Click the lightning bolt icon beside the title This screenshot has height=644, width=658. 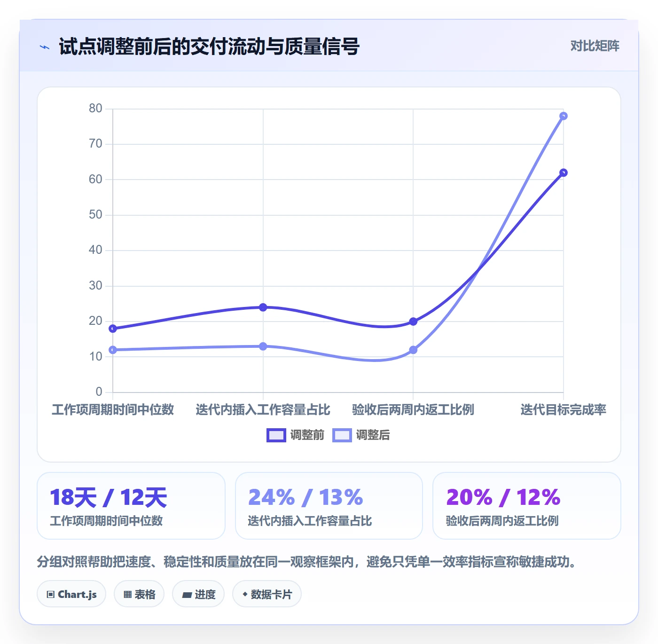click(45, 47)
